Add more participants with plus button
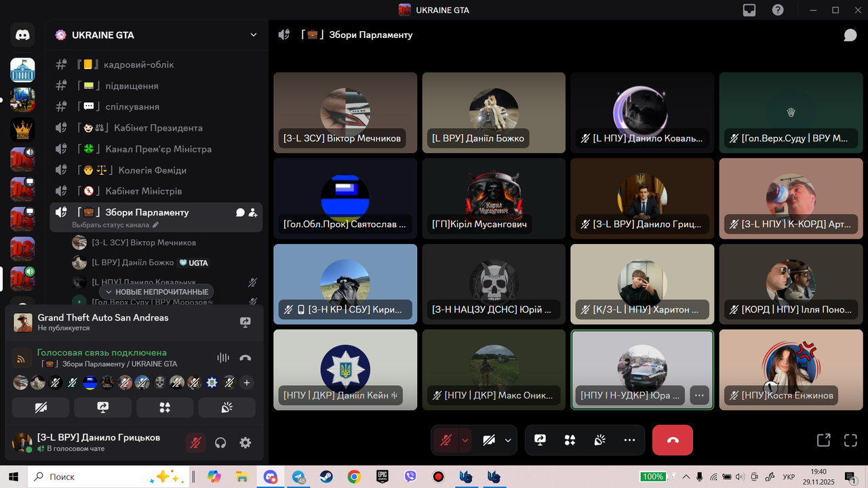Screen dimensions: 868x488 coord(247,383)
